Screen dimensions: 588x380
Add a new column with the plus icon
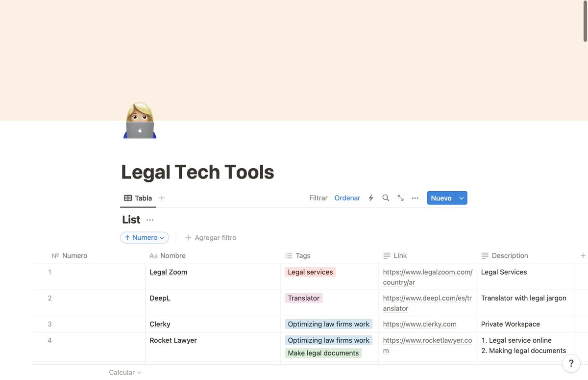tap(583, 255)
